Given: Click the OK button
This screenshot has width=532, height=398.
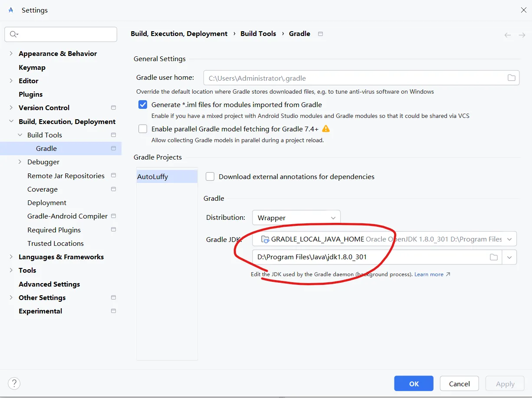Looking at the screenshot, I should 414,384.
